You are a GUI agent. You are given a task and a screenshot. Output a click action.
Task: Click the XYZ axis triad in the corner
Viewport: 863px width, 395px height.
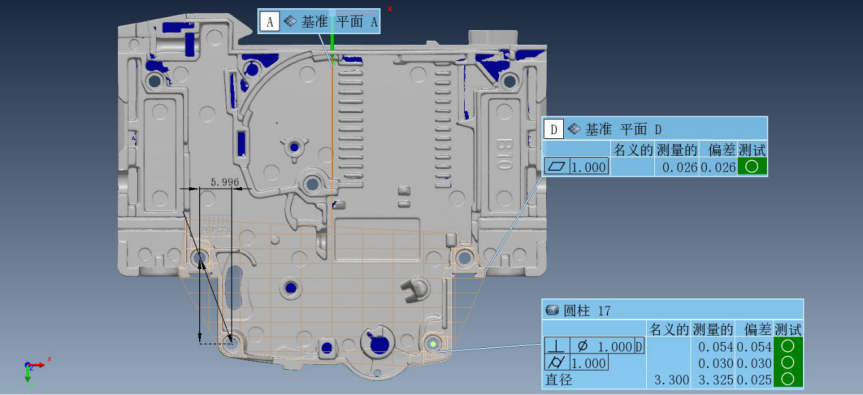32,369
